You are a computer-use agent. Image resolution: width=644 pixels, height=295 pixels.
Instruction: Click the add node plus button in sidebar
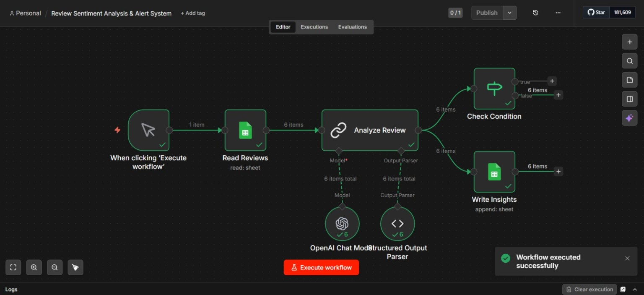pyautogui.click(x=629, y=42)
